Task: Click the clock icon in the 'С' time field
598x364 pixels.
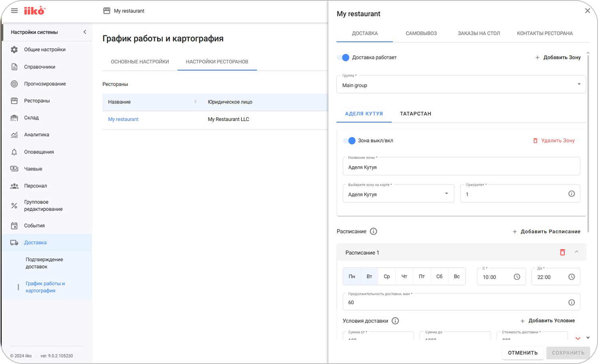Action: pyautogui.click(x=517, y=277)
